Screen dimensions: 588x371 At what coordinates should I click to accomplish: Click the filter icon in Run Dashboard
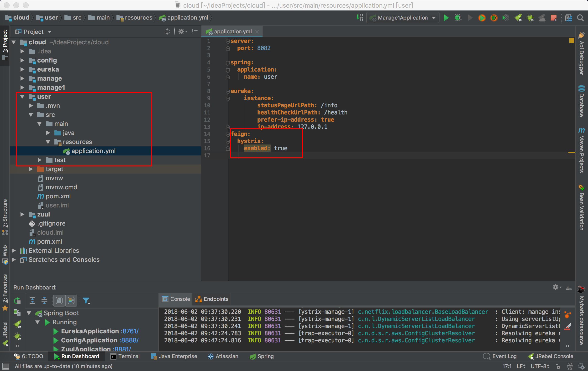[86, 301]
